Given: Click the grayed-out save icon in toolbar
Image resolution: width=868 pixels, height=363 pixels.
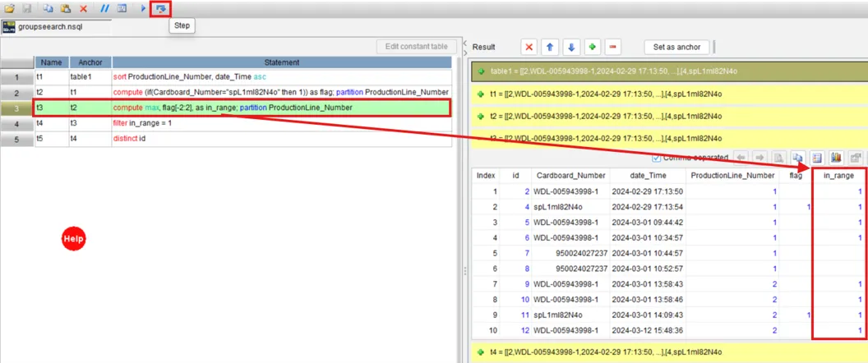Looking at the screenshot, I should (x=26, y=8).
